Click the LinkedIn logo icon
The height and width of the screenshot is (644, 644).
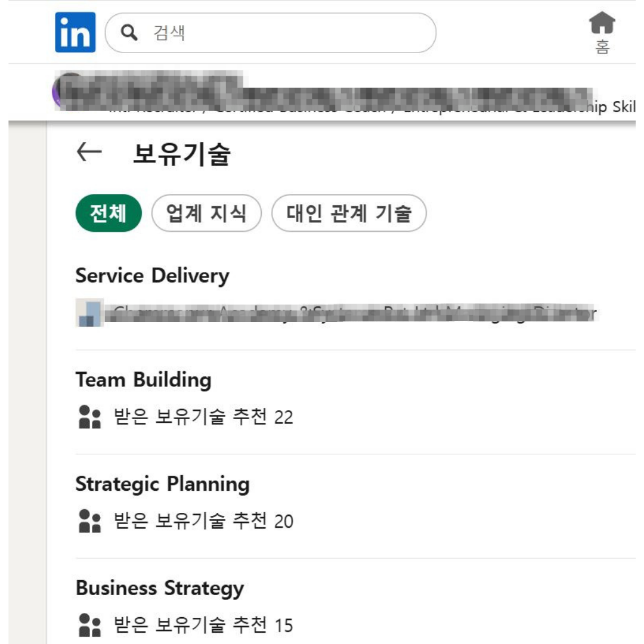pos(76,33)
